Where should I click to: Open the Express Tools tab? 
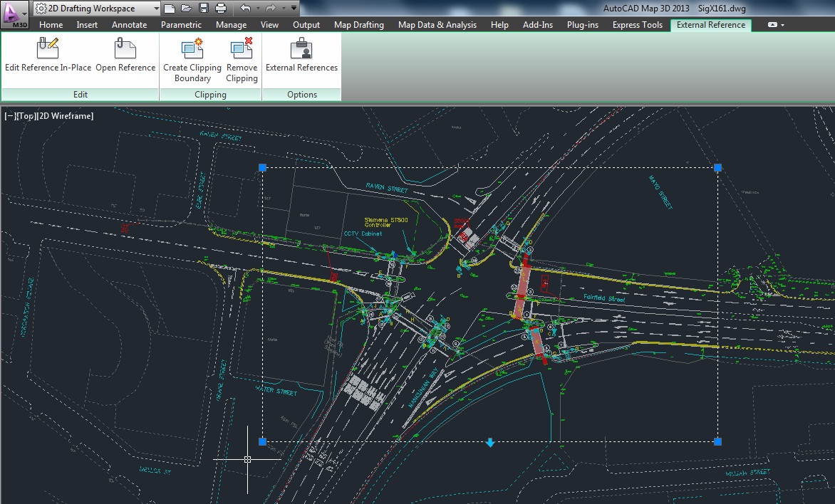(x=638, y=24)
